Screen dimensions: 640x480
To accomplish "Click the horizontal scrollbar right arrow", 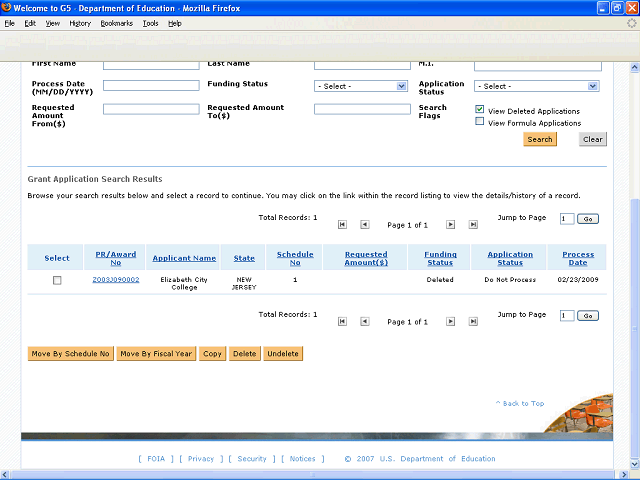I will point(625,475).
